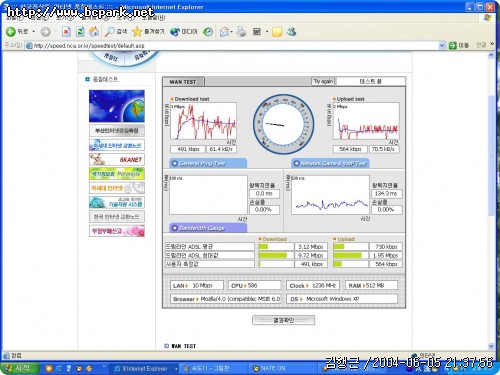Click the pink banner at sidebar bottom

[x=117, y=231]
